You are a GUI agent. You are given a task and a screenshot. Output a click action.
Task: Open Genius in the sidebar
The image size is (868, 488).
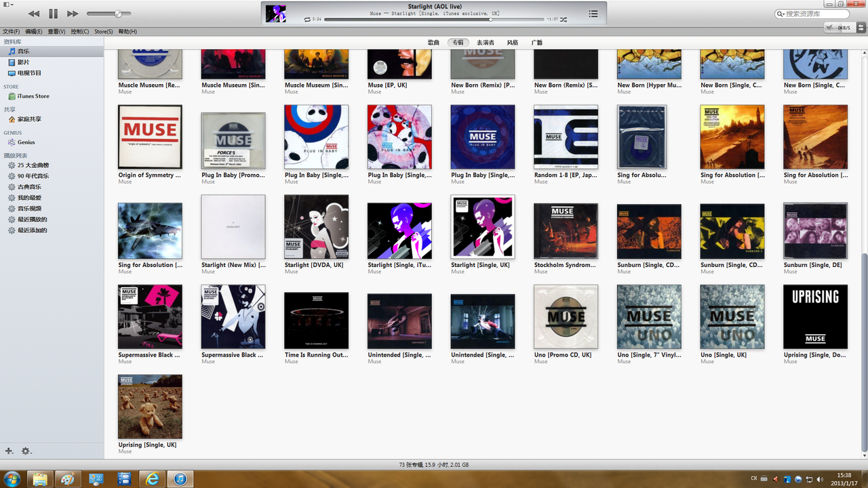click(x=52, y=142)
